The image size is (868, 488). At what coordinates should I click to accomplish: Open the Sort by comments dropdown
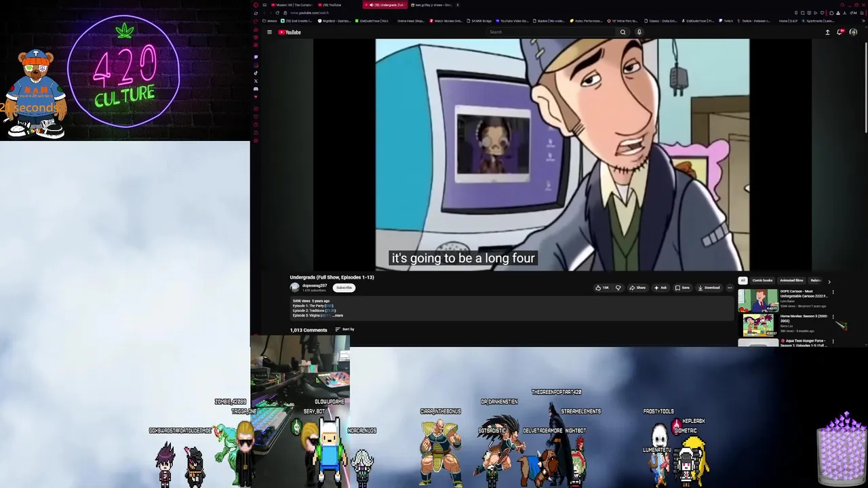tap(344, 329)
